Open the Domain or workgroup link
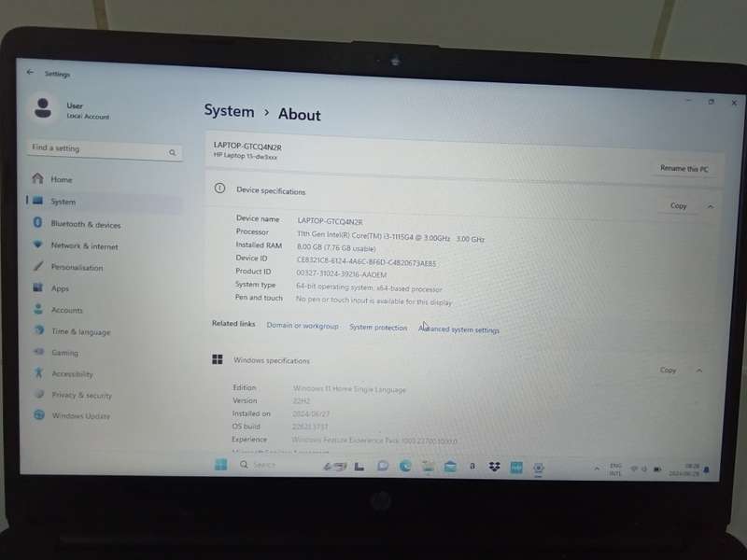The height and width of the screenshot is (560, 747). pos(303,326)
